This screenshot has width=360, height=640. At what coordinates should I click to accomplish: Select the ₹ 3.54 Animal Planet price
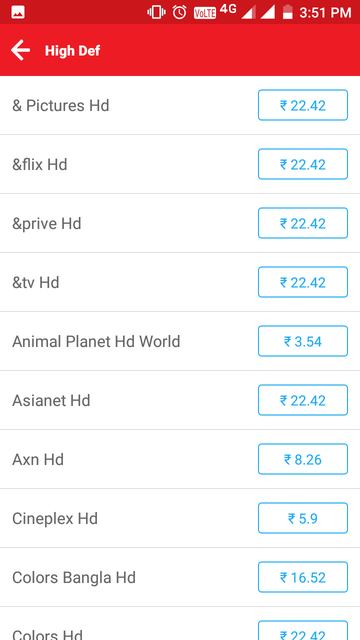click(x=303, y=341)
